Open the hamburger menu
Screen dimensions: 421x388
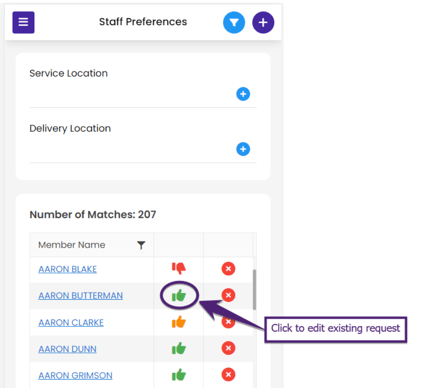(x=23, y=22)
